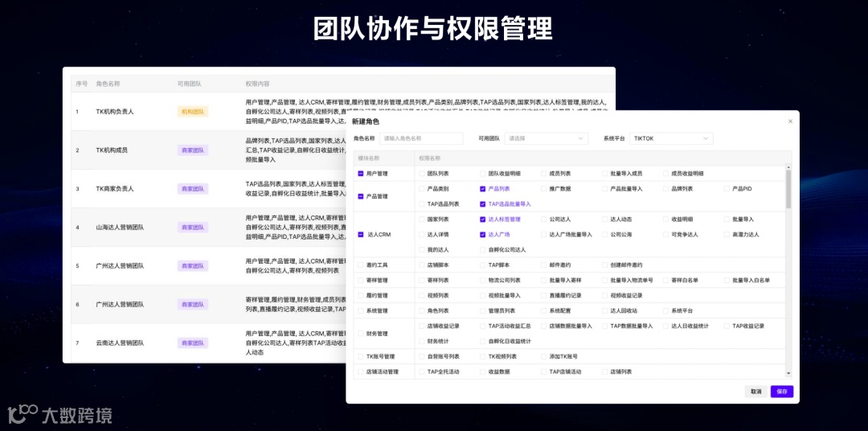Viewport: 868px width, 431px height.
Task: Select TK机构负责人 in the background roles table
Action: 115,111
